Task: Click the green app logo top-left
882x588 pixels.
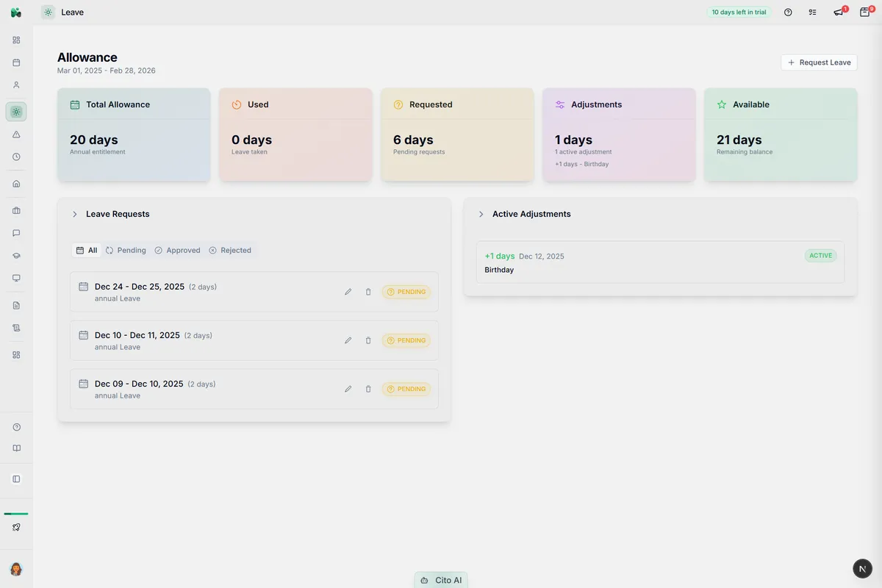Action: point(16,12)
